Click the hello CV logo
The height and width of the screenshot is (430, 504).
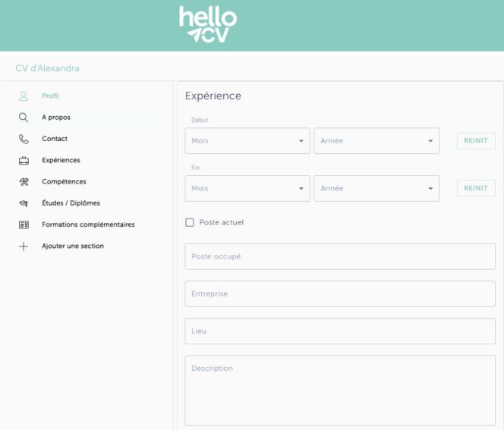coord(208,24)
